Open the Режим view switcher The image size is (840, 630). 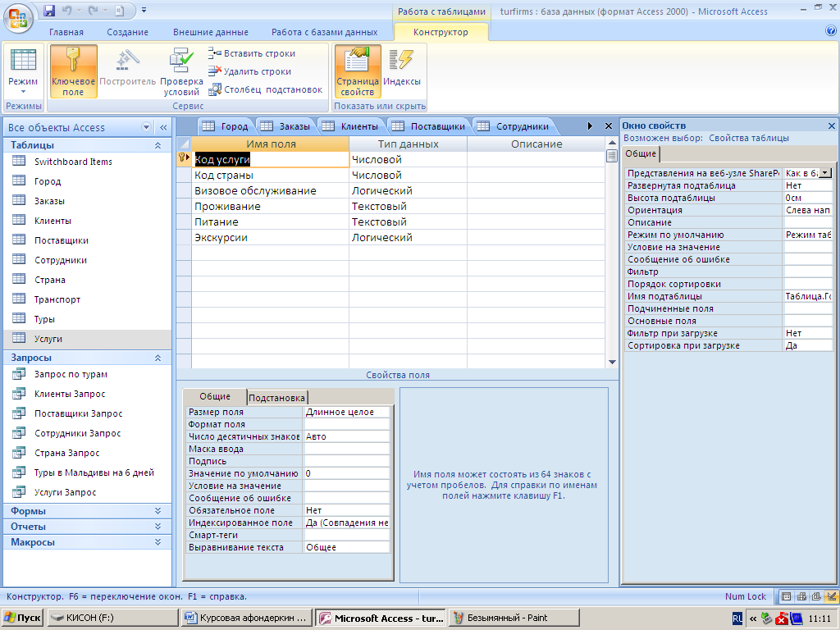click(23, 71)
